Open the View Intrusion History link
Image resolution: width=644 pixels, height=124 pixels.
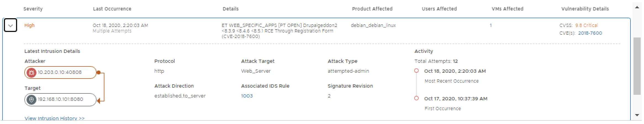coord(54,118)
